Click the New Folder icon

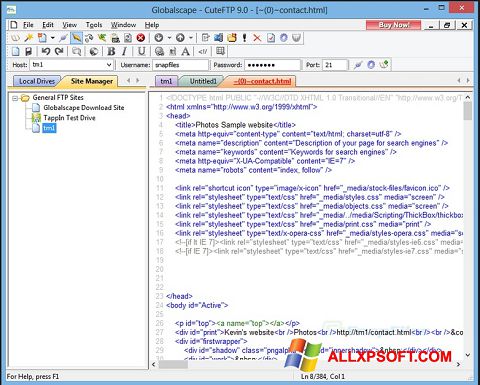click(x=232, y=38)
